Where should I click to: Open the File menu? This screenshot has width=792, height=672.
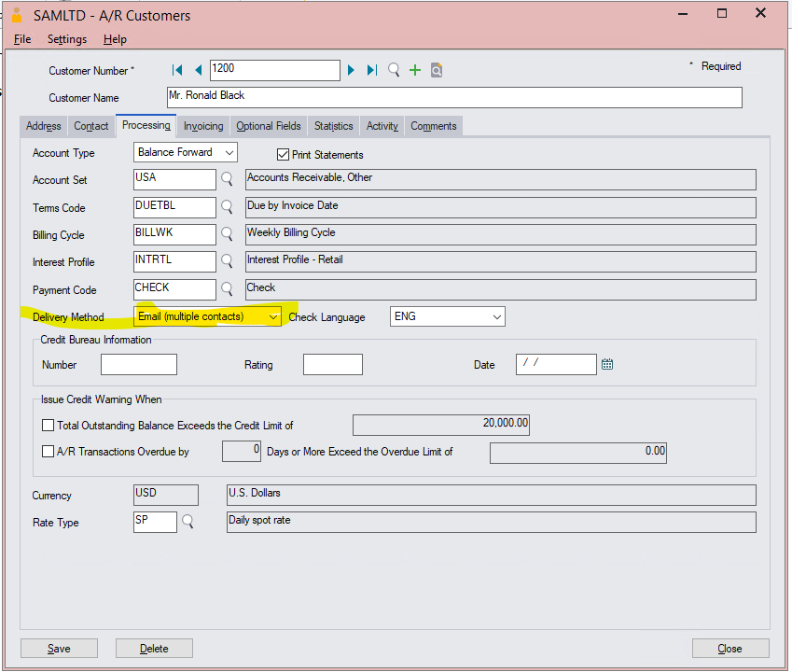coord(22,39)
